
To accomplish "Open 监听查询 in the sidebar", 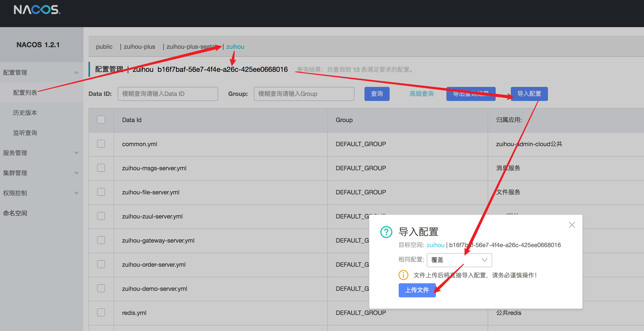I will click(x=25, y=133).
